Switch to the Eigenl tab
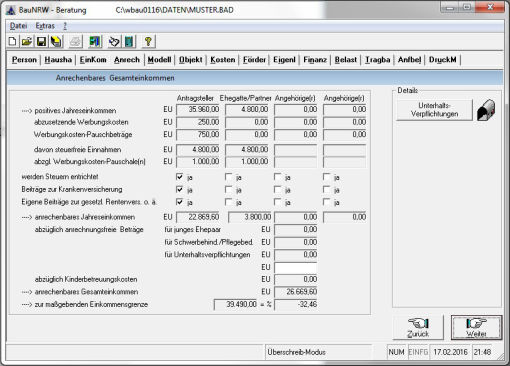Screen dimensions: 510x366 [284, 60]
